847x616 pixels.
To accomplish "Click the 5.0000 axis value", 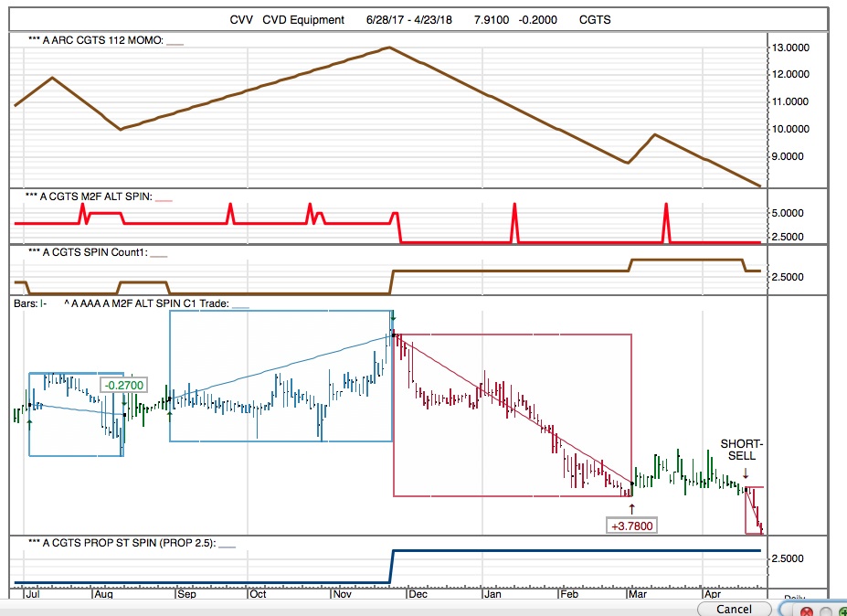I will (x=788, y=213).
